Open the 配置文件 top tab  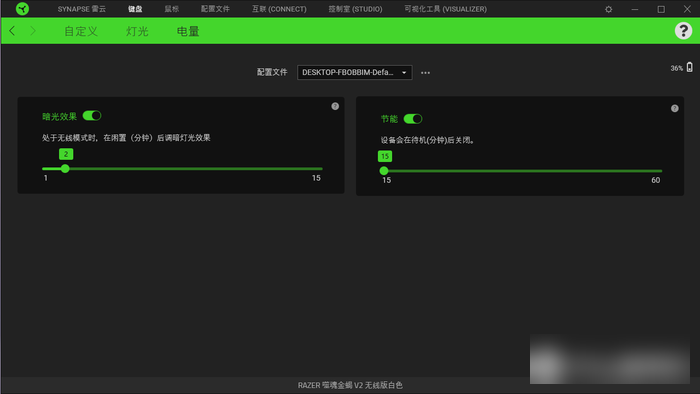(x=215, y=9)
